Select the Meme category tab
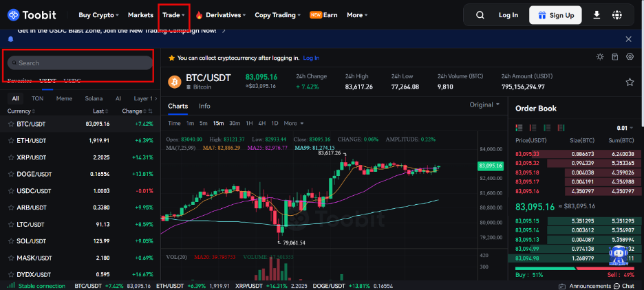Image resolution: width=644 pixels, height=290 pixels. tap(64, 98)
